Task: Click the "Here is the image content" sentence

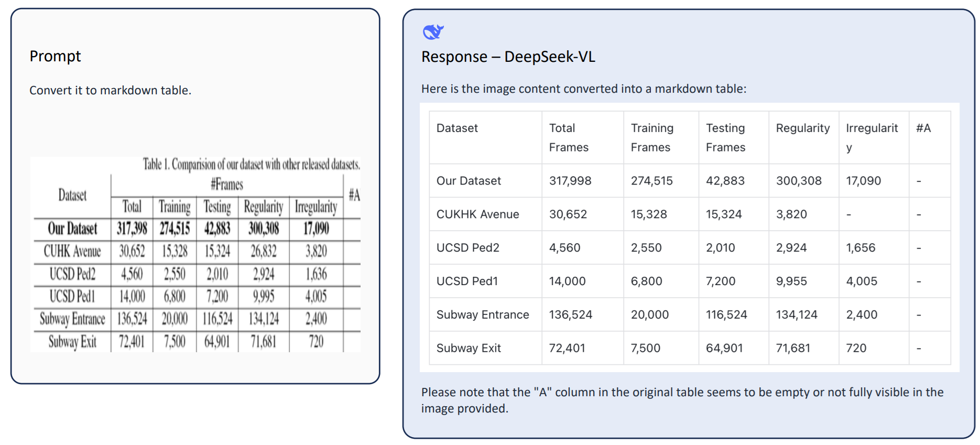Action: pos(583,89)
